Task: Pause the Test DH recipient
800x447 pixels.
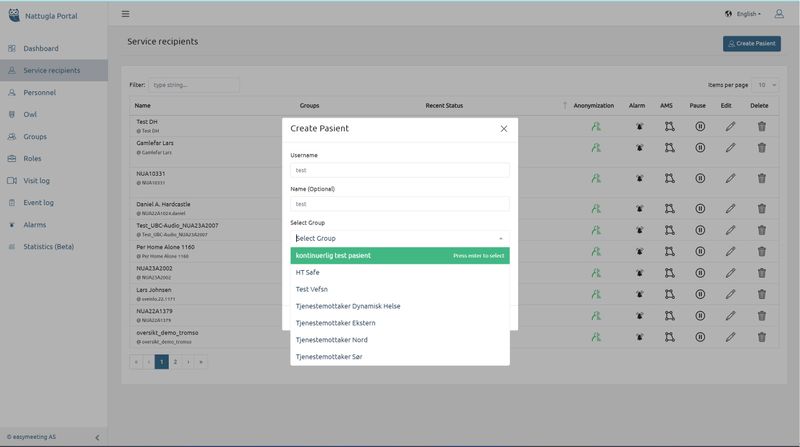Action: click(700, 127)
